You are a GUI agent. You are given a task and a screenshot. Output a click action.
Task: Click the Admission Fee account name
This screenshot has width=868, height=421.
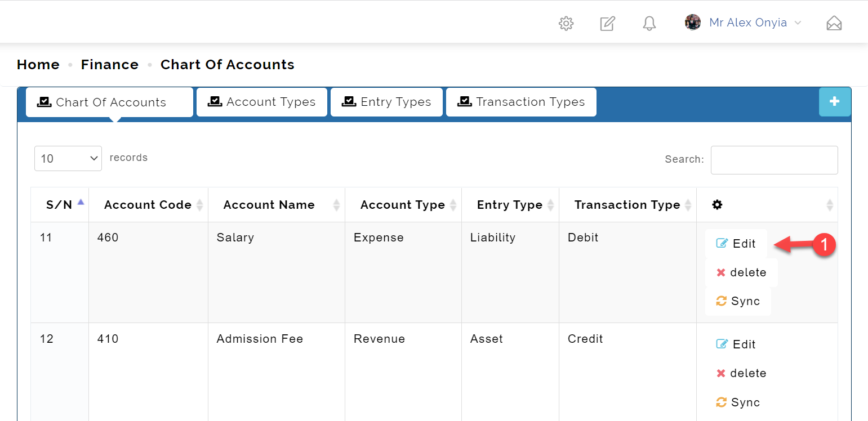(260, 339)
